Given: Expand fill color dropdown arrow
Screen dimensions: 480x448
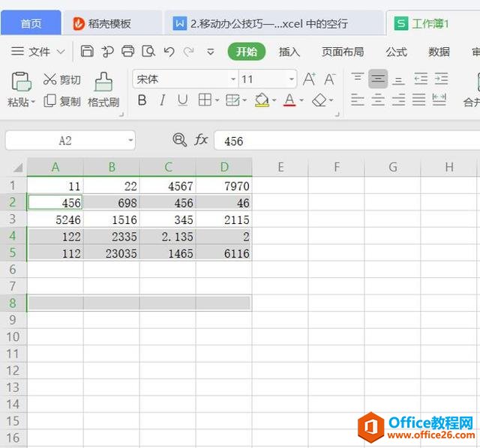Looking at the screenshot, I should [274, 100].
